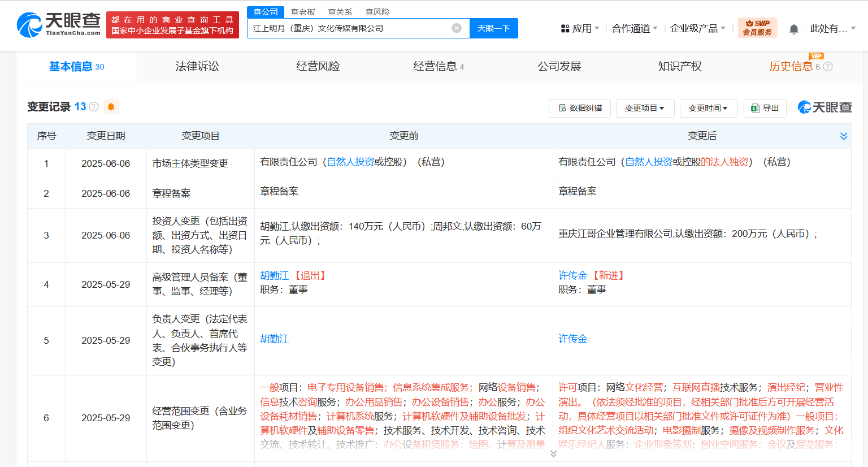The image size is (868, 467).
Task: Expand row 6 content with bottom chevron
Action: [553, 454]
